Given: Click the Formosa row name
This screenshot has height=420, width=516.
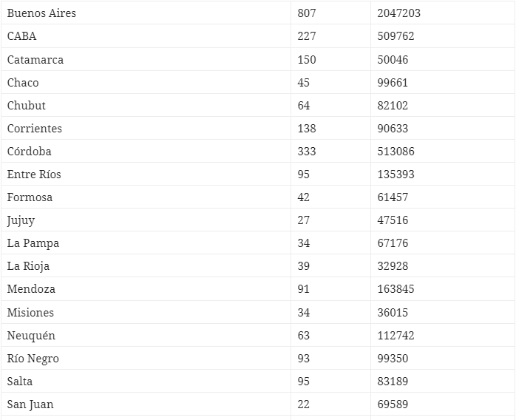Looking at the screenshot, I should coord(30,197).
